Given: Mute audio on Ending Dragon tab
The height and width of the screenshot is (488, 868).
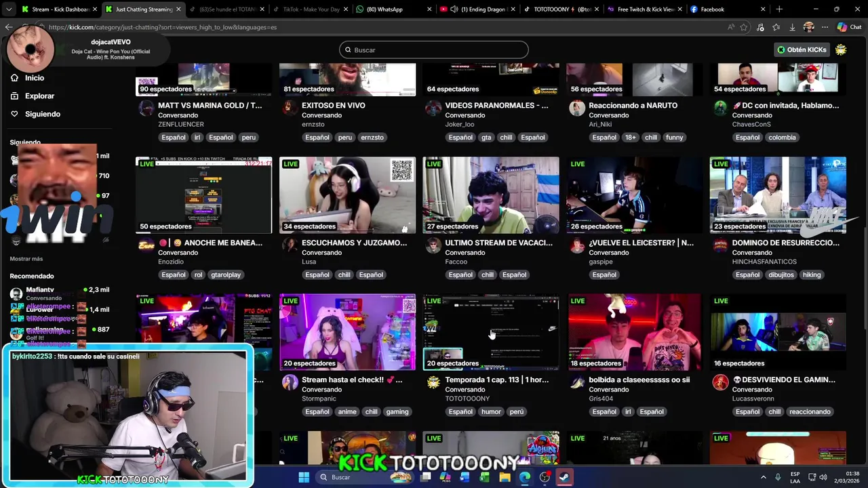Looking at the screenshot, I should (x=454, y=9).
